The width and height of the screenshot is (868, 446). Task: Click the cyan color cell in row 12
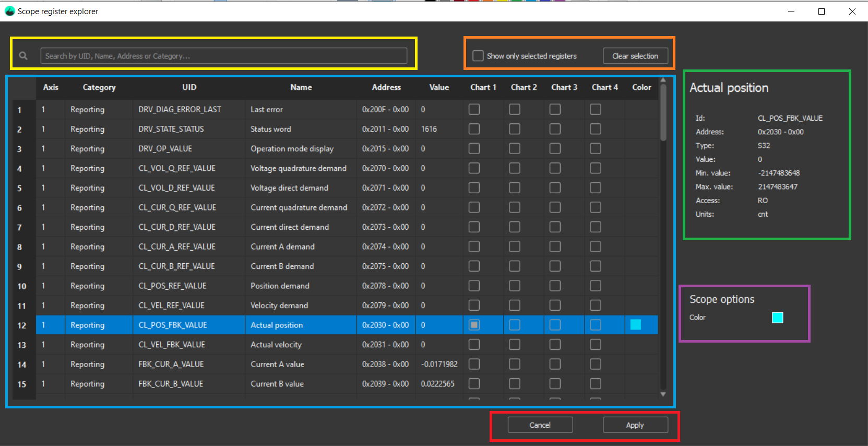(x=635, y=325)
